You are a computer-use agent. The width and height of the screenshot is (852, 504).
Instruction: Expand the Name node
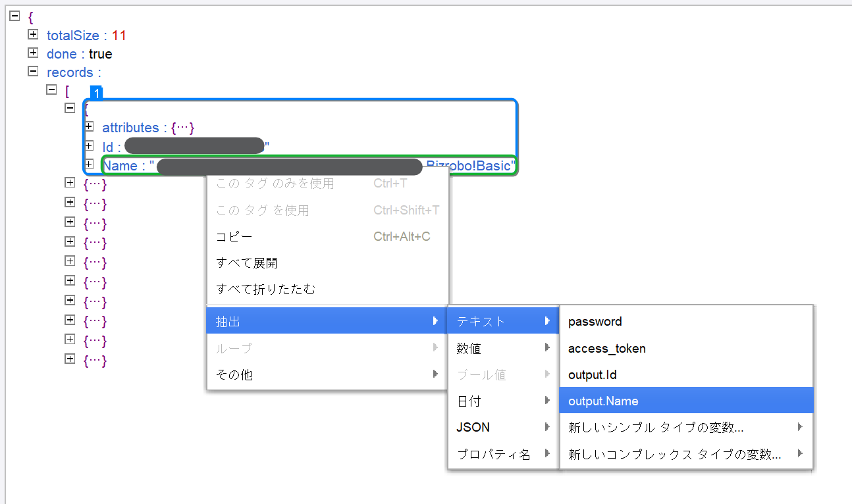[89, 164]
